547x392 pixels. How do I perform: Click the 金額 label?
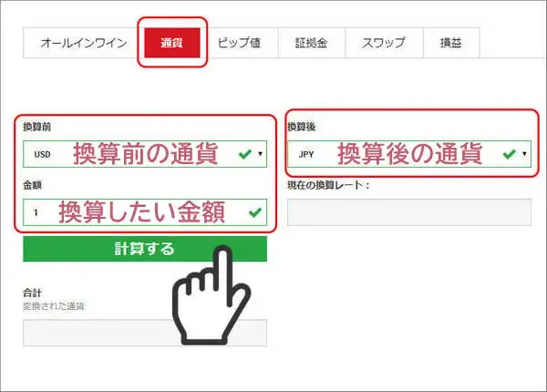pos(33,185)
